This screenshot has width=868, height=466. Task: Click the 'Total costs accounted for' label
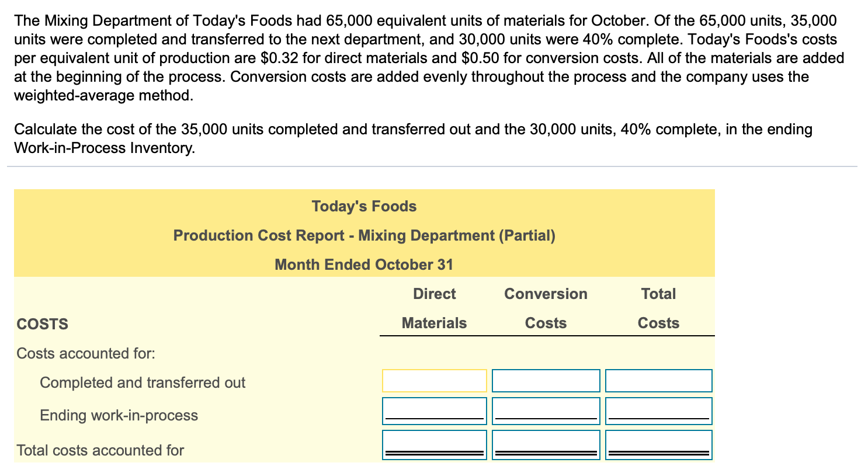[x=100, y=450]
